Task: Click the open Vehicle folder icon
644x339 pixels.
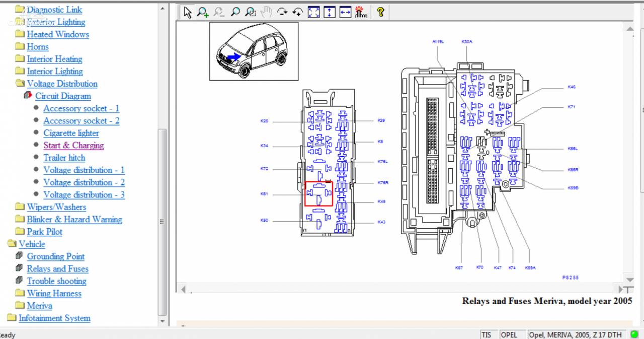Action: [12, 244]
